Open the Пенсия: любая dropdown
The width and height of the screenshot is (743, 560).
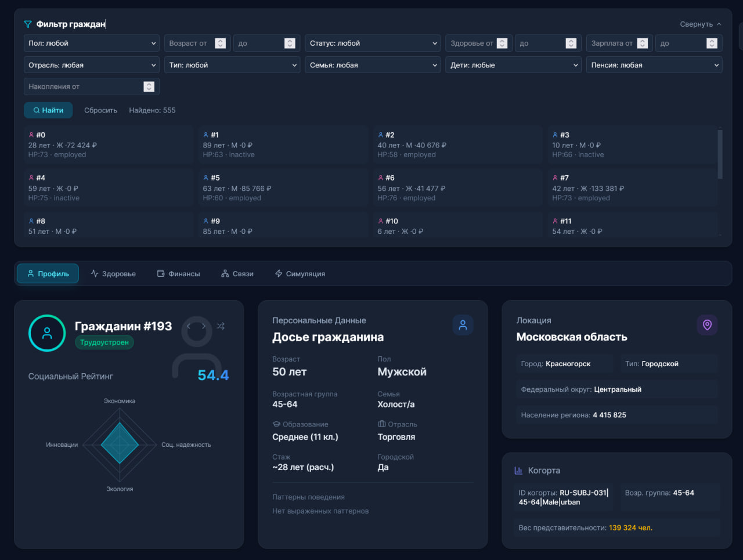[x=654, y=65]
